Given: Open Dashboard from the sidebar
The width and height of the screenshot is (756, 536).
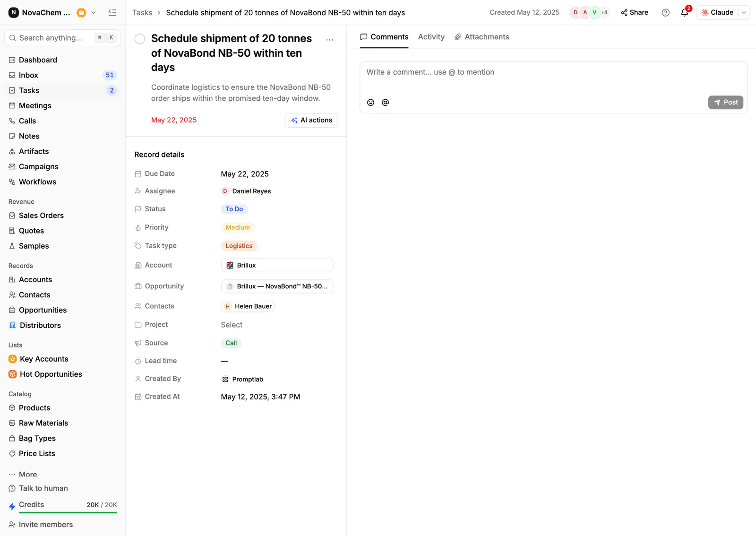Looking at the screenshot, I should (x=63, y=60).
